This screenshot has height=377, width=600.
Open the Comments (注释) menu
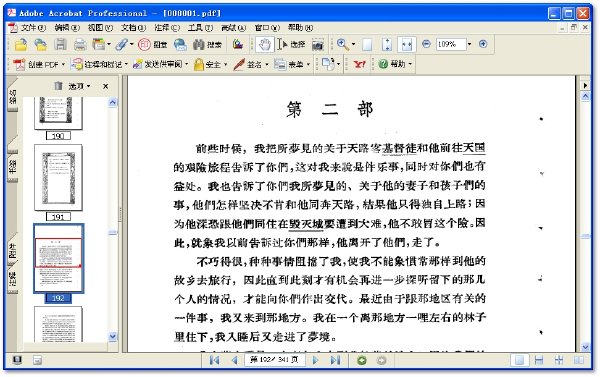(167, 28)
